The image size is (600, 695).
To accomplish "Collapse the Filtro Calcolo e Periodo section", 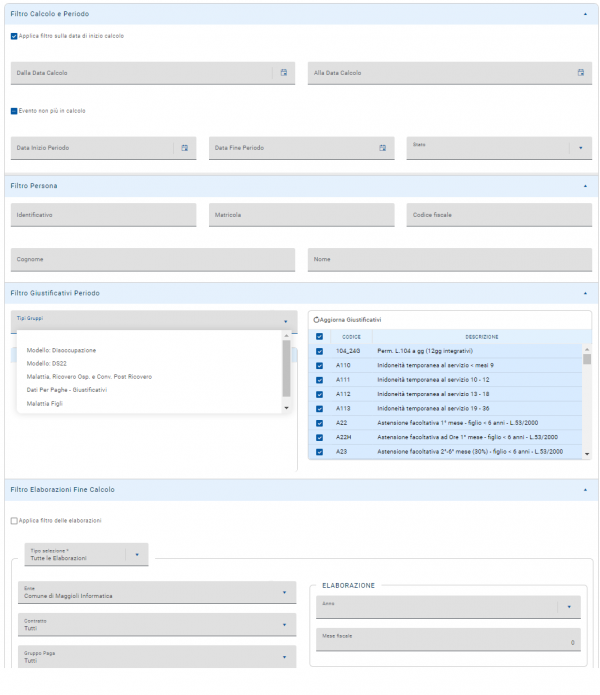I will coord(584,15).
